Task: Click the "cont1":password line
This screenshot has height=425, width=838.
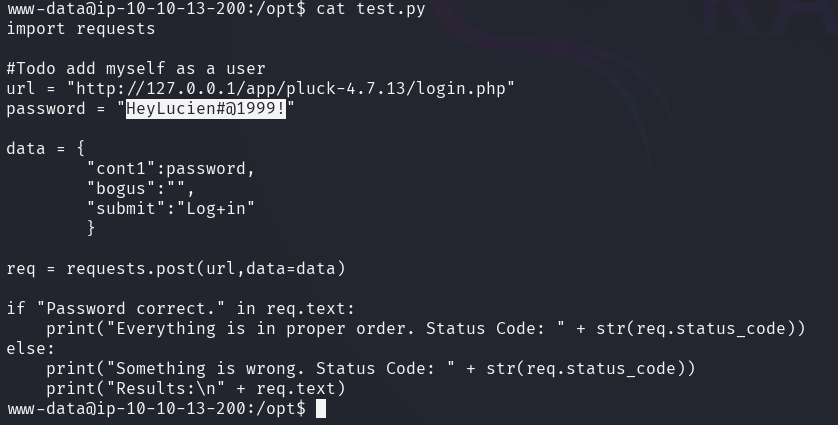Action: (x=171, y=169)
